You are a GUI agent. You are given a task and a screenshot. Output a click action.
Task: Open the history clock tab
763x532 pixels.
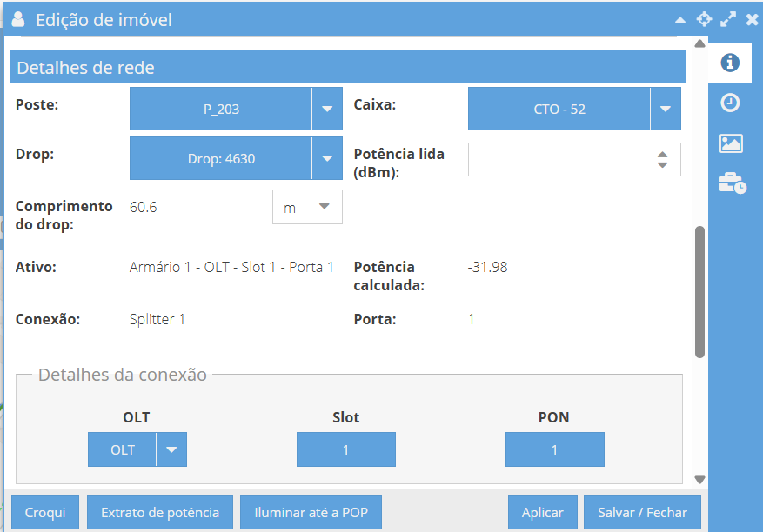[730, 103]
